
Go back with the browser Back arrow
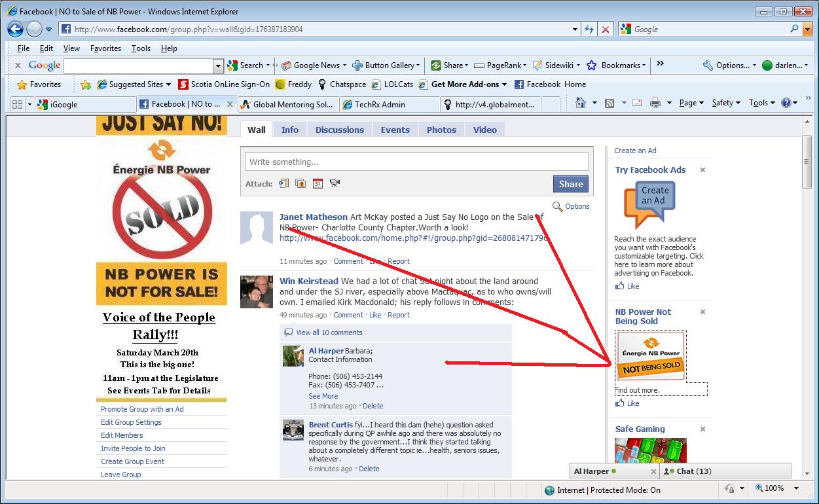[x=16, y=29]
